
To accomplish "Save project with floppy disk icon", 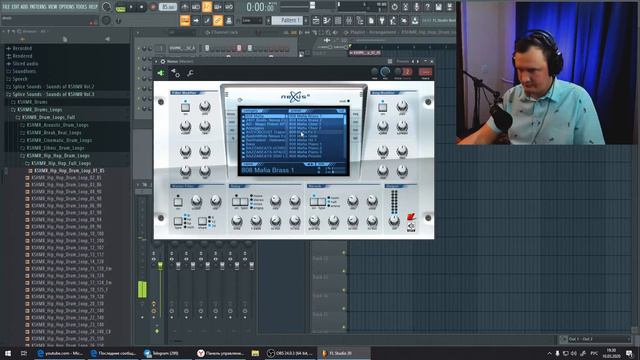I will point(438,7).
